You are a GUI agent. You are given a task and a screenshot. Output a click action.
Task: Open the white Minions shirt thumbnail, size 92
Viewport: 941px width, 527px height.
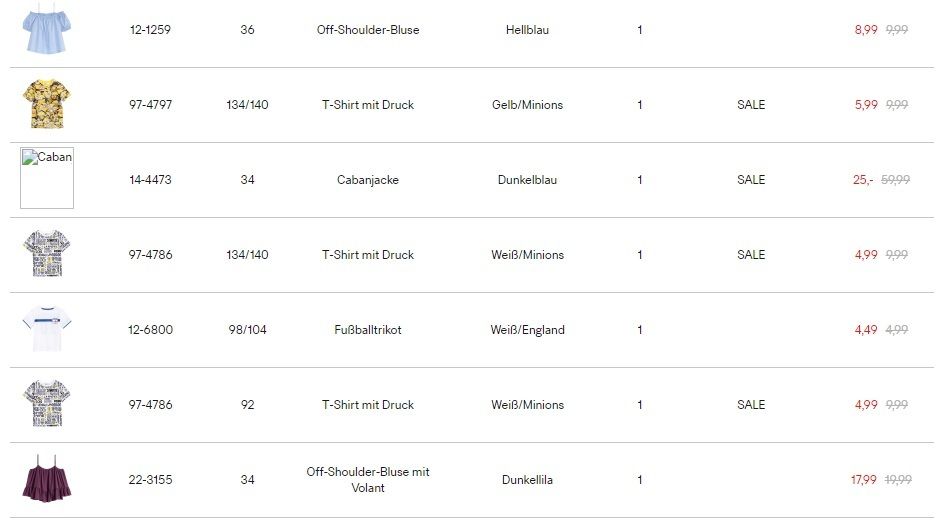pyautogui.click(x=47, y=403)
